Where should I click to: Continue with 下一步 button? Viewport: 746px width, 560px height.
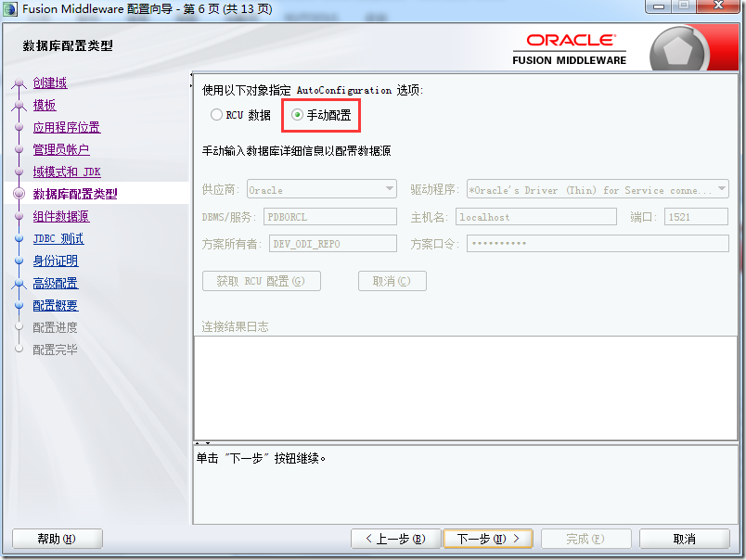click(488, 539)
